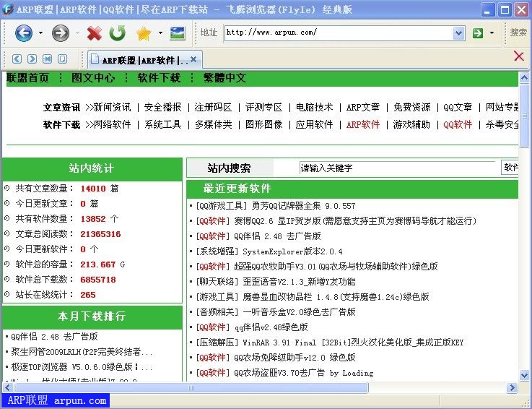Open the red ARP软件 category link
Image resolution: width=532 pixels, height=409 pixels.
[x=363, y=125]
